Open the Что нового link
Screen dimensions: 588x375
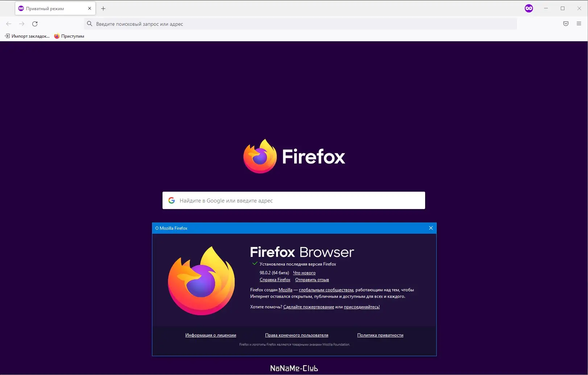pos(304,273)
